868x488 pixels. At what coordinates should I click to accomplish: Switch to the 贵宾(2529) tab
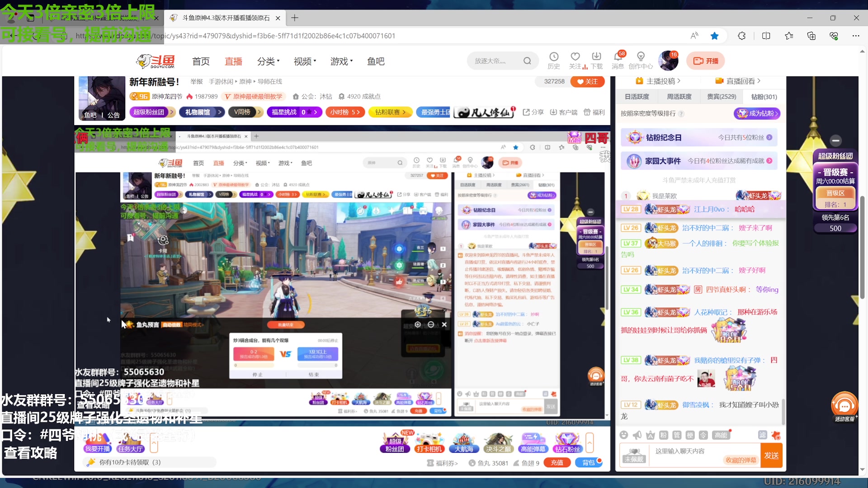tap(722, 97)
